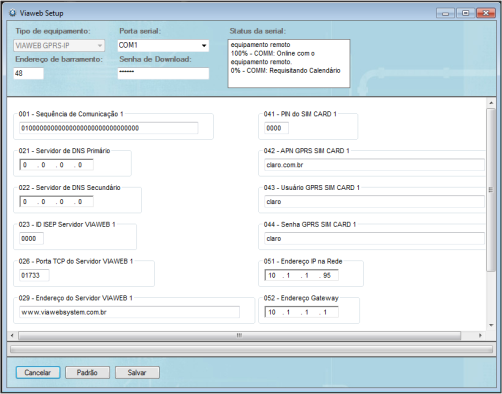The width and height of the screenshot is (502, 394).
Task: Edit the 029 Endereço do Servidor VIAWEB field
Action: (129, 312)
